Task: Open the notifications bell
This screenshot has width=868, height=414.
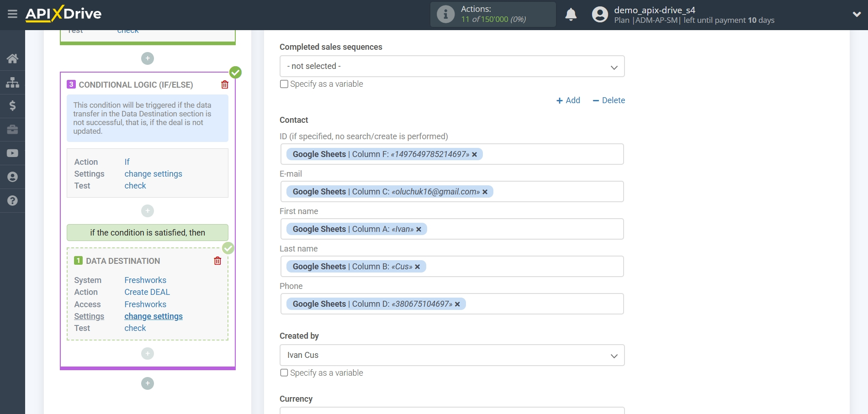Action: tap(571, 15)
